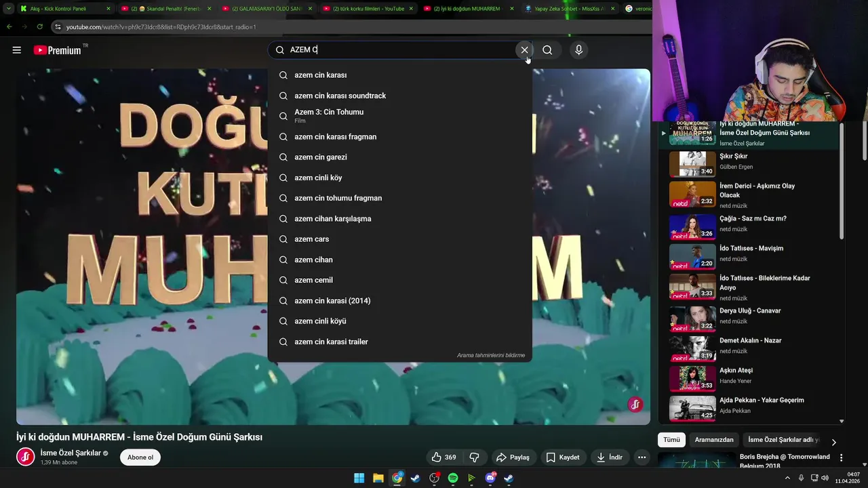Open İsme Özel Şarkılar channel avatar
Screen dimensions: 868x488
pyautogui.click(x=26, y=457)
